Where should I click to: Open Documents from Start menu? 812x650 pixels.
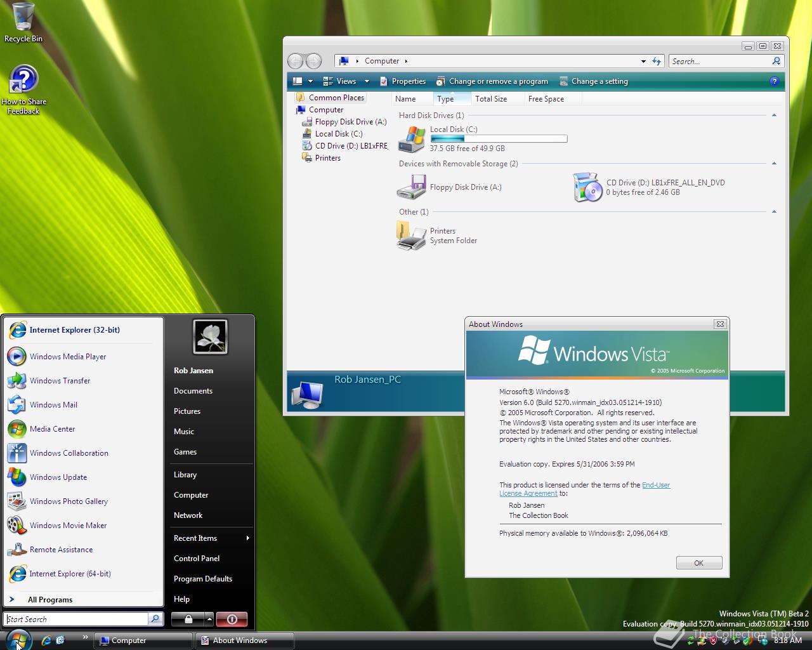coord(193,391)
